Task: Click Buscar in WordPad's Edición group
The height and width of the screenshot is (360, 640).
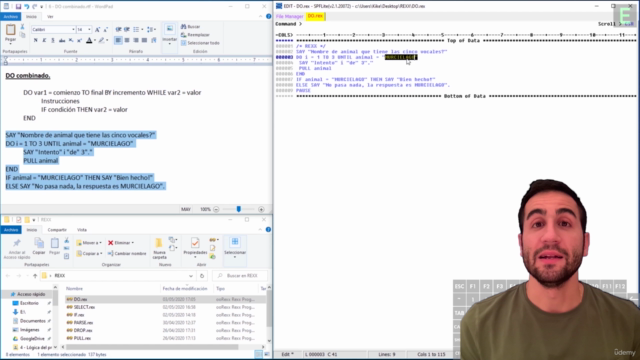Action: (191, 27)
